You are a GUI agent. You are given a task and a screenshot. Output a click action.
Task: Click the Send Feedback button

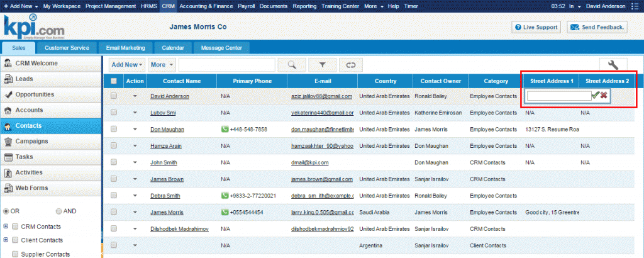point(597,27)
